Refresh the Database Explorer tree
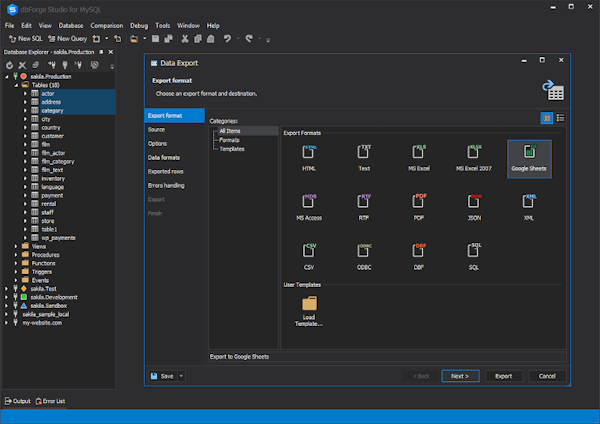Screen dimensions: 600x424 click(10, 65)
